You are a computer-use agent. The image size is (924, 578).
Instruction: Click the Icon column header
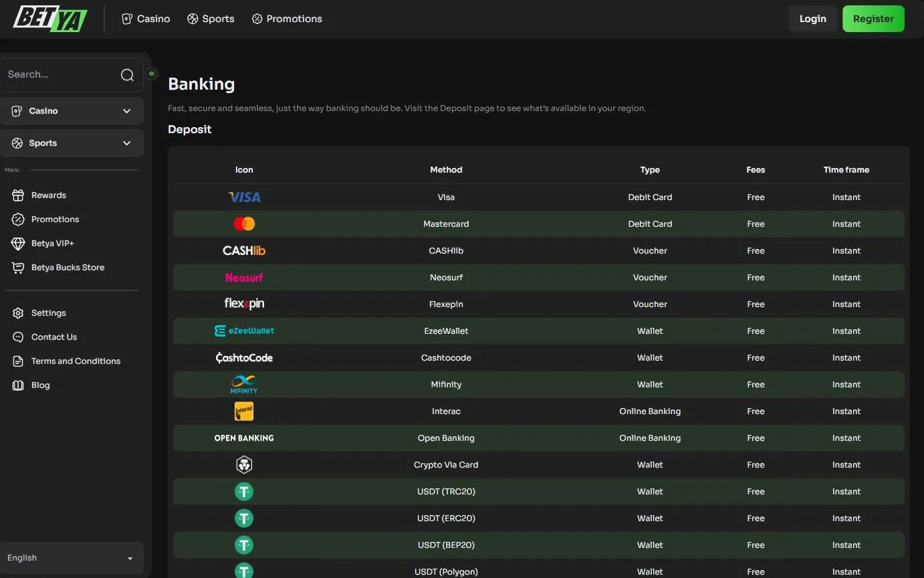[x=244, y=170]
